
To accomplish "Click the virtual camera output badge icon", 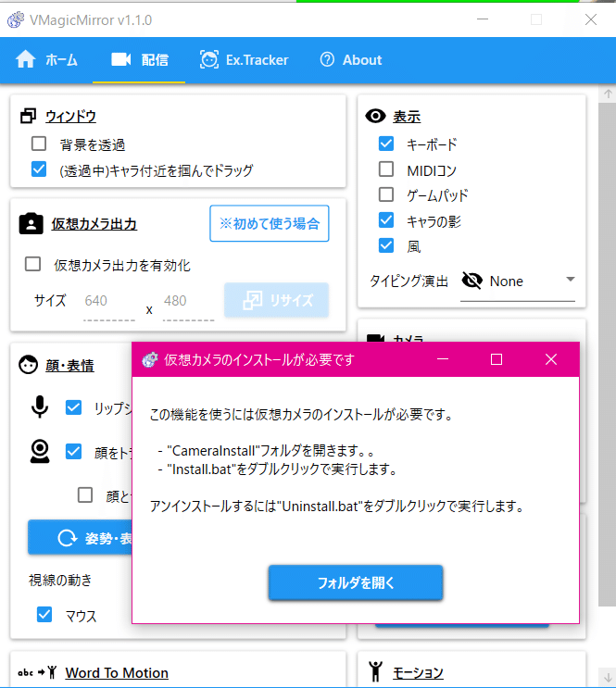I will (31, 224).
